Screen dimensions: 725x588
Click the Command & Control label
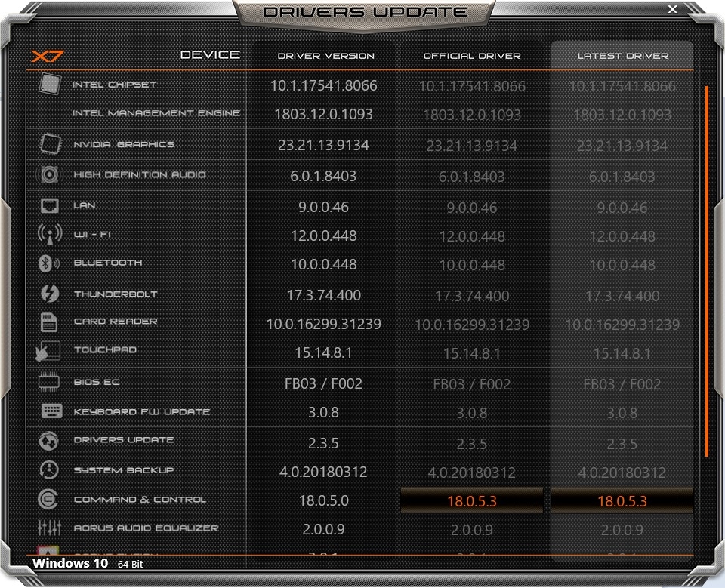pyautogui.click(x=140, y=500)
